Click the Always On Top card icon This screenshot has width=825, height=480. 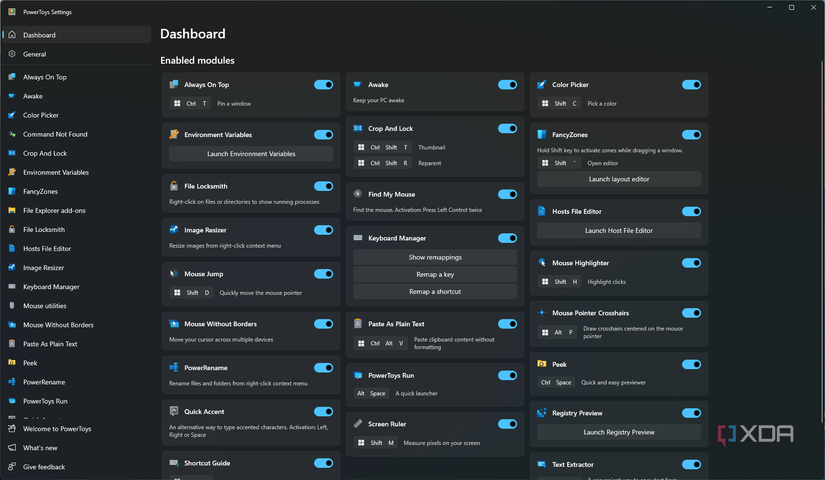[174, 84]
